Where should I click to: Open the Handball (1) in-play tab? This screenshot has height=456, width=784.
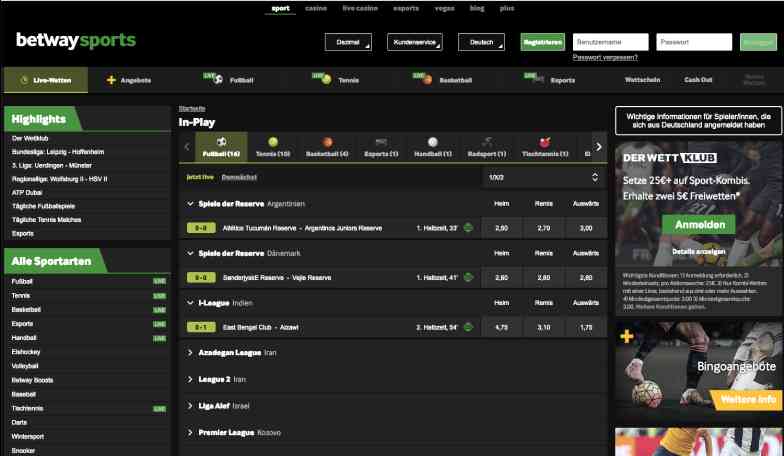(x=433, y=147)
